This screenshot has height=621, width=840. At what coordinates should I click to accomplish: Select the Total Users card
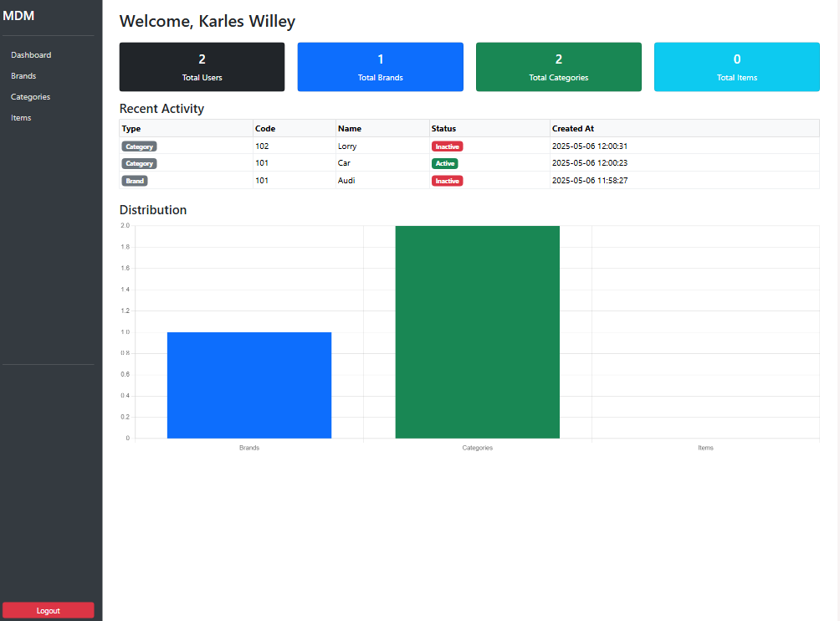202,67
